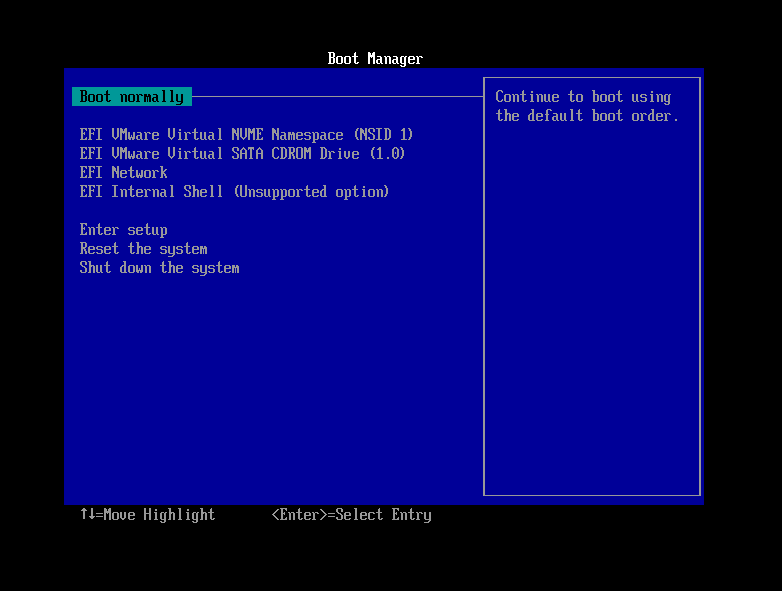This screenshot has height=591, width=782.
Task: Click the up-down arrows in Move Highlight hint
Action: click(x=87, y=515)
